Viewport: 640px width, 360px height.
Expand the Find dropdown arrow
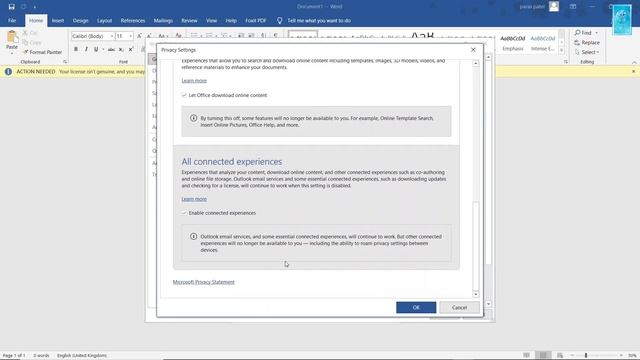pos(596,33)
